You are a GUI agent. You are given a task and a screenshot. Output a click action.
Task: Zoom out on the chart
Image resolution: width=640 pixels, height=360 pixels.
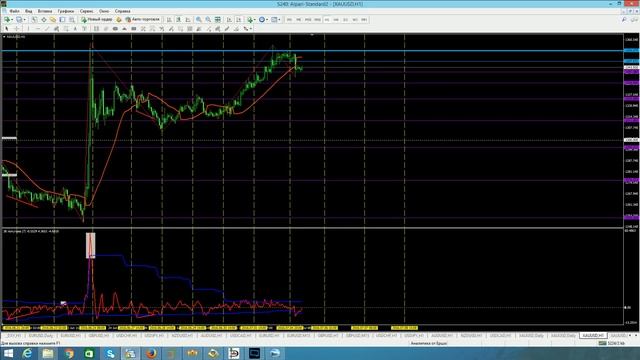click(208, 20)
